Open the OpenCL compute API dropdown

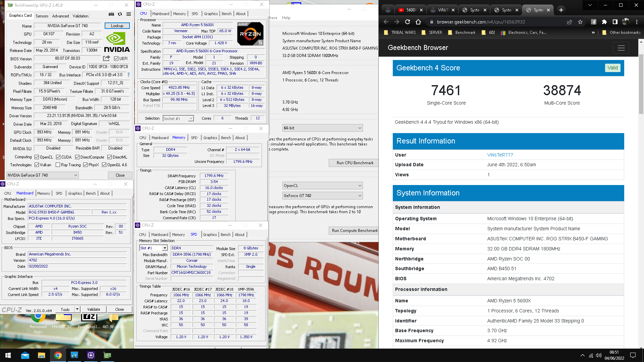[x=323, y=185]
